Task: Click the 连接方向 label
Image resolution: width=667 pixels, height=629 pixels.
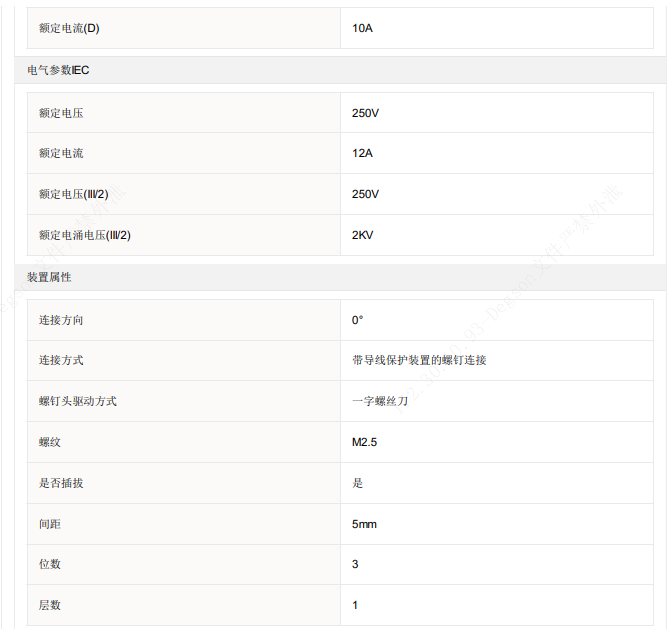Action: [61, 320]
